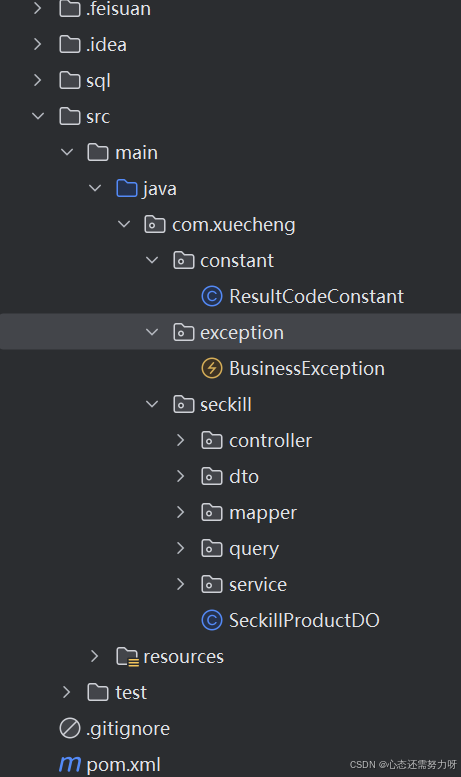The height and width of the screenshot is (777, 461).
Task: Click the dto package icon
Action: (x=212, y=476)
